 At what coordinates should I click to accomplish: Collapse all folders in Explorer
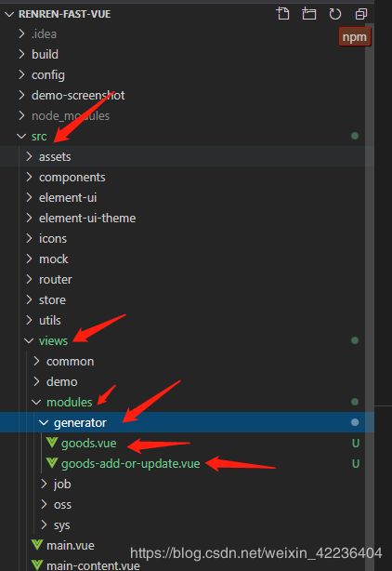(361, 14)
